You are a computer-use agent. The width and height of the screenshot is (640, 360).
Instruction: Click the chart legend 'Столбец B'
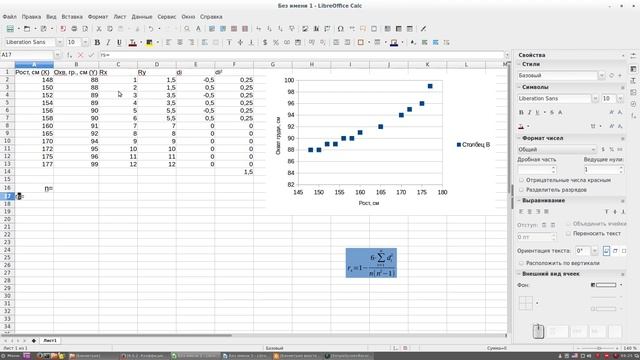click(x=473, y=144)
